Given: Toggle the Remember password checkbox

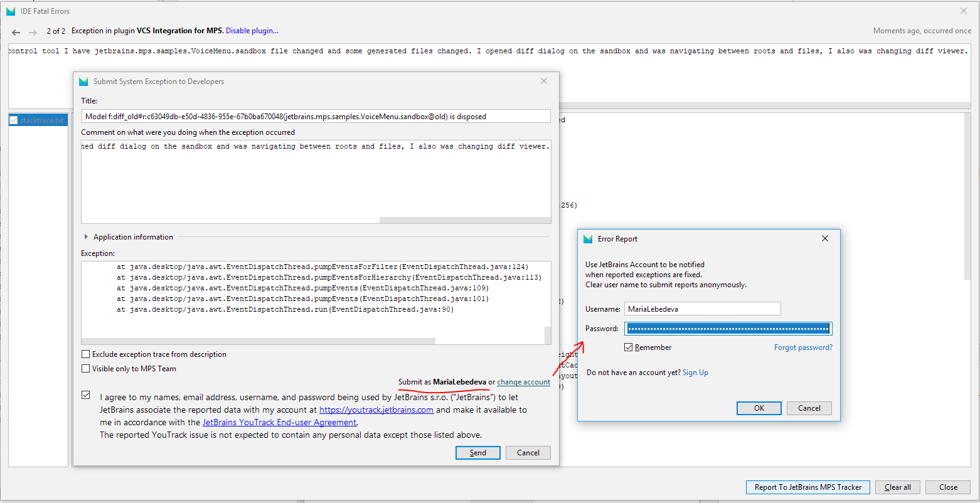Looking at the screenshot, I should pyautogui.click(x=628, y=347).
